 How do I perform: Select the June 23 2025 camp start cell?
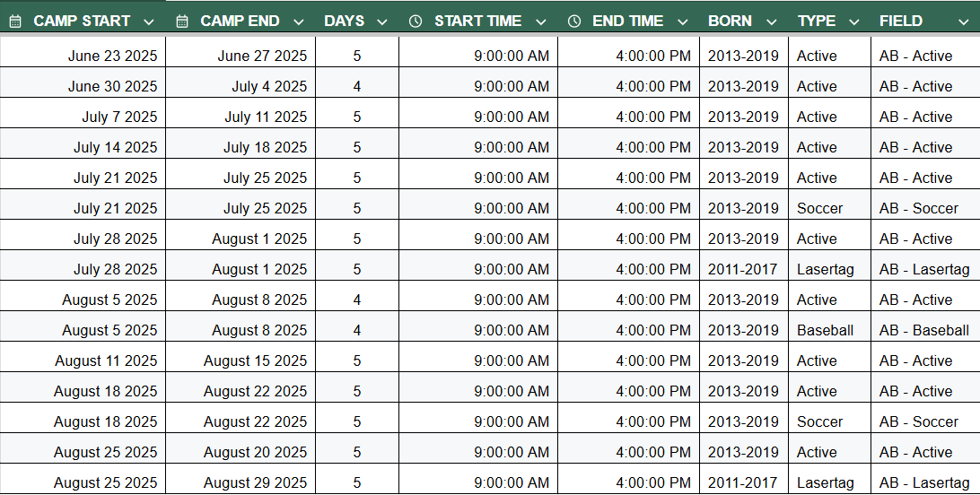coord(112,56)
